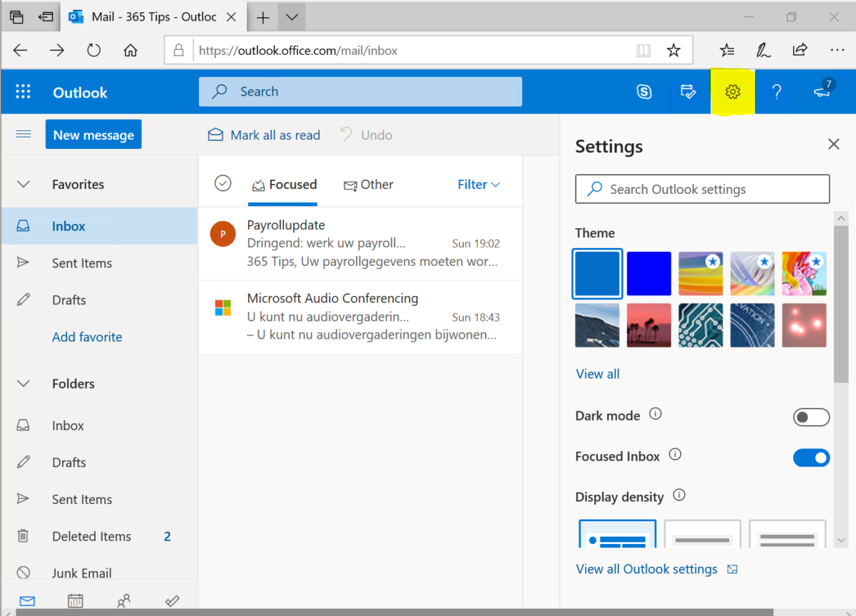The width and height of the screenshot is (856, 616).
Task: Open the Help panel
Action: coord(776,91)
